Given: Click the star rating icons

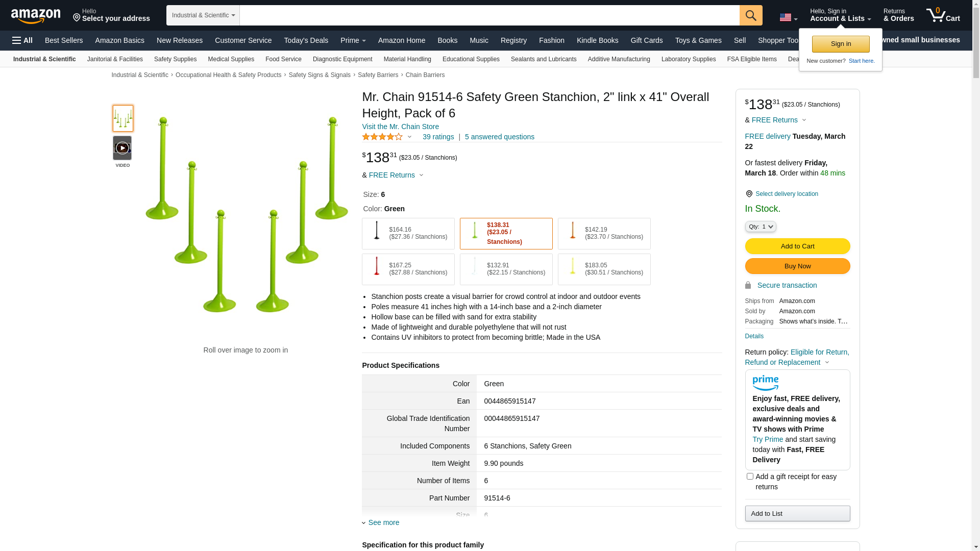Looking at the screenshot, I should pyautogui.click(x=382, y=137).
